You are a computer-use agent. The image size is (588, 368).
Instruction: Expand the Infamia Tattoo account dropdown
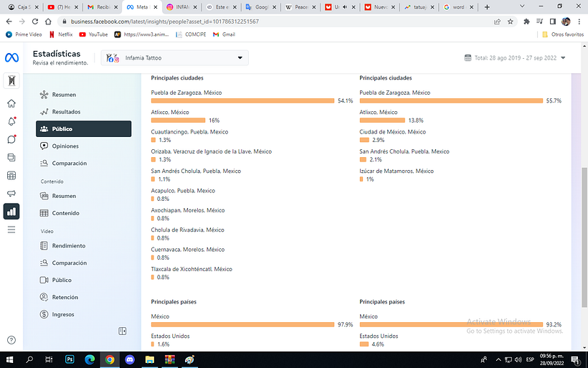click(x=240, y=58)
